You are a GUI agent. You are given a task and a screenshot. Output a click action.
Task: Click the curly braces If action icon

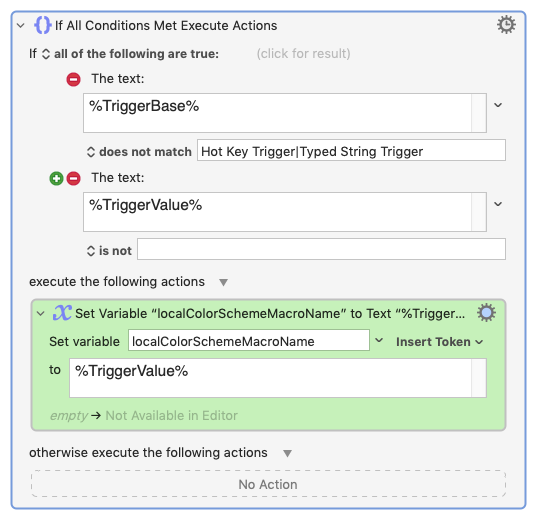click(43, 25)
